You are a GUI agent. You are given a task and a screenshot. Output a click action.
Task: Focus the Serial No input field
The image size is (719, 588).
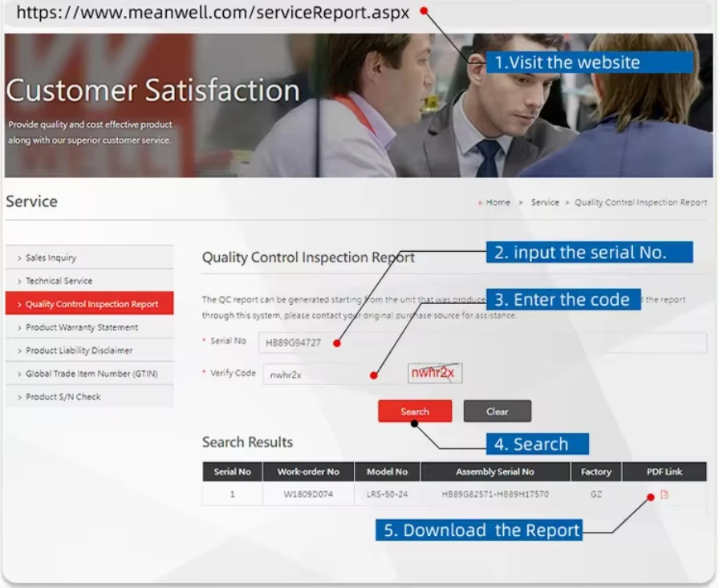point(482,343)
